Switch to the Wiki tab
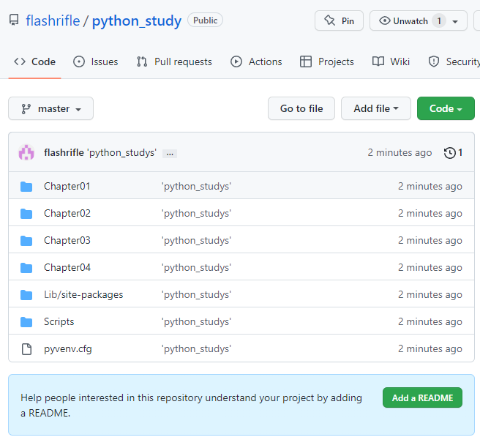The width and height of the screenshot is (480, 448). point(391,62)
